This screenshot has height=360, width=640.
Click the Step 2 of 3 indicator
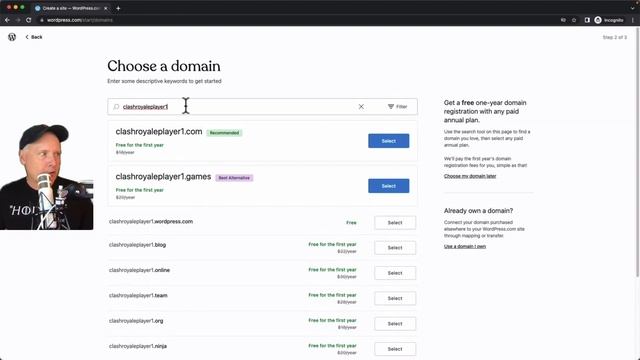pyautogui.click(x=615, y=37)
